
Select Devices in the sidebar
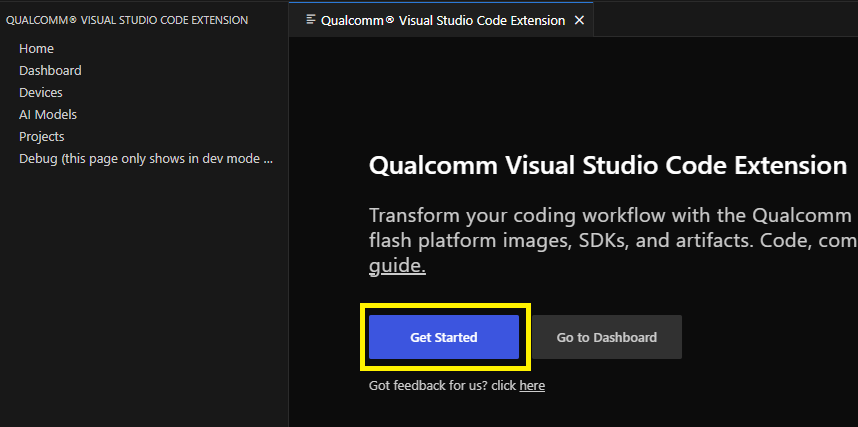tap(40, 93)
